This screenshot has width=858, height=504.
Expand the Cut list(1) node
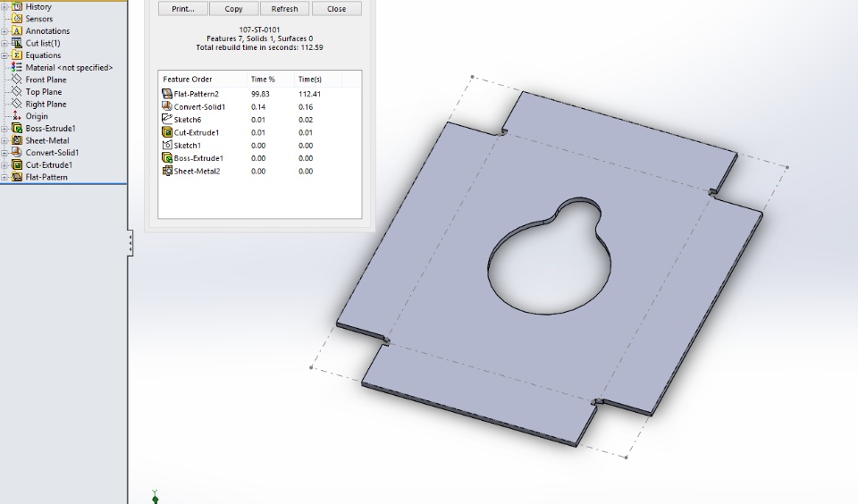[x=4, y=43]
